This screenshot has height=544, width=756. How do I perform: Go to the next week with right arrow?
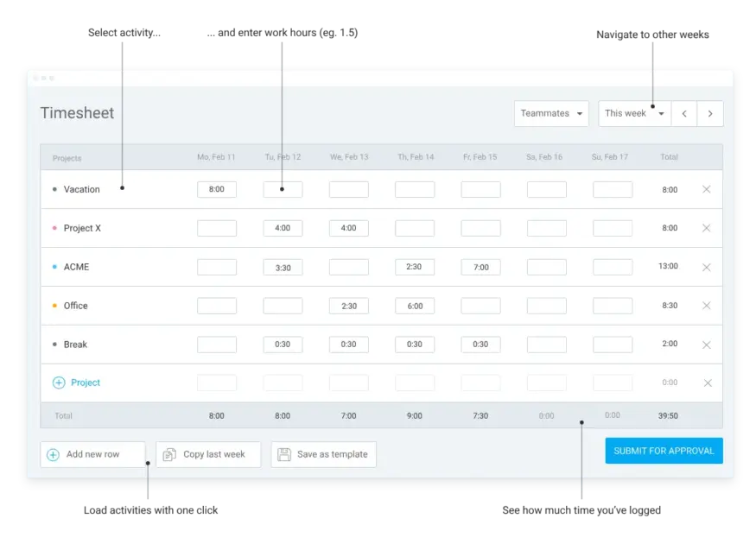click(710, 114)
